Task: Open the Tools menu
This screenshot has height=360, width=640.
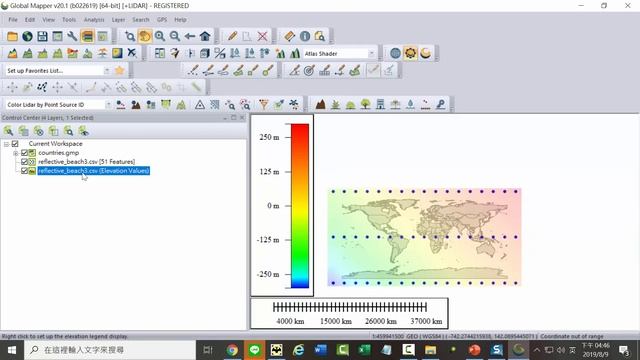Action: click(x=69, y=20)
